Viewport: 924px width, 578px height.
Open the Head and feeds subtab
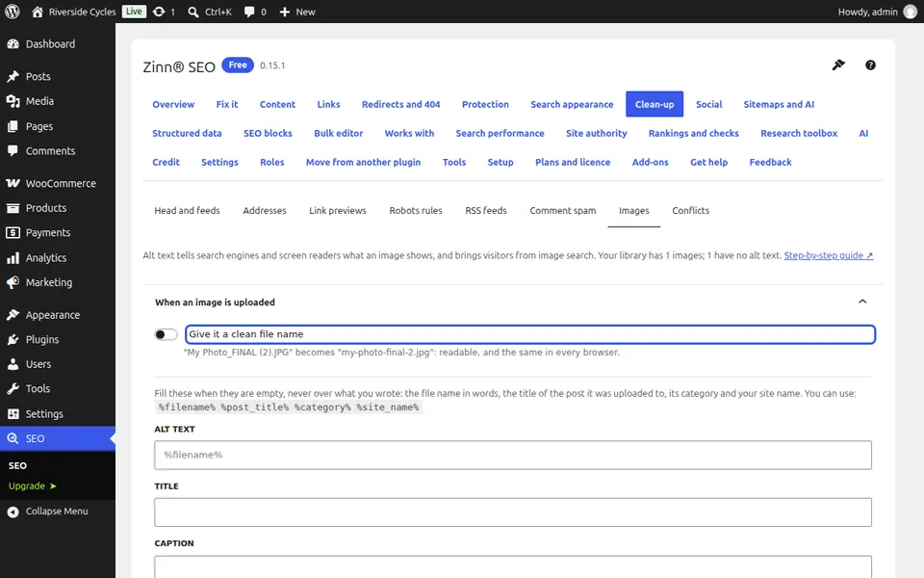coord(187,211)
